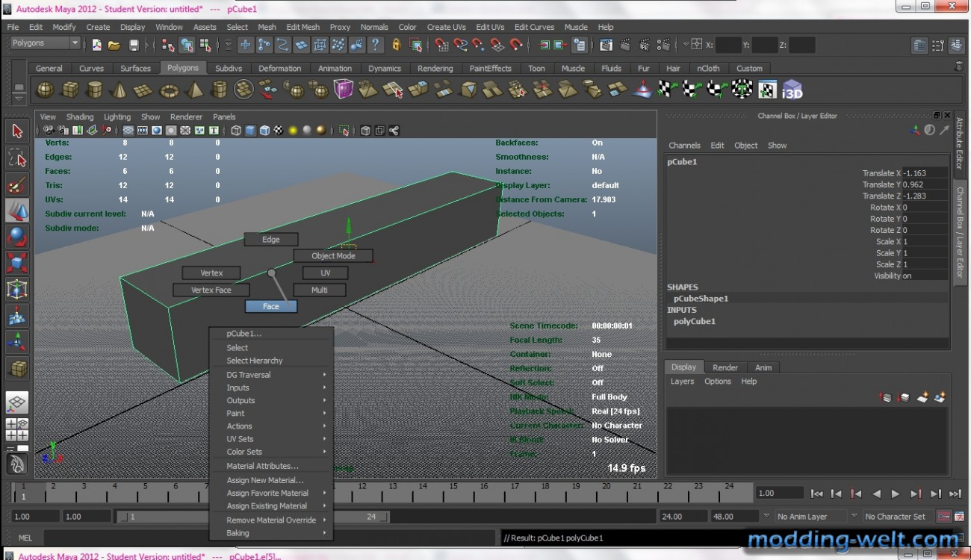971x560 pixels.
Task: Move selected layer up icon in layer editor
Action: (886, 398)
